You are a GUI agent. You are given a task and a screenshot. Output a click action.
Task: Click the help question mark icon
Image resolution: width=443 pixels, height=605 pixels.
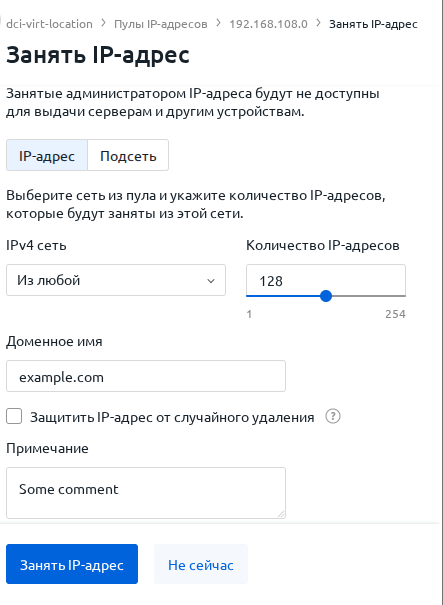pyautogui.click(x=333, y=417)
